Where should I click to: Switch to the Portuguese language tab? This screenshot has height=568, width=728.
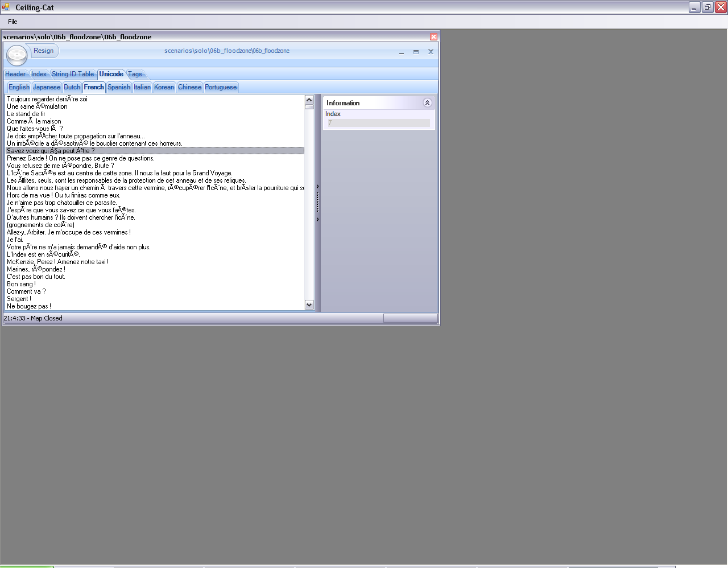(221, 87)
